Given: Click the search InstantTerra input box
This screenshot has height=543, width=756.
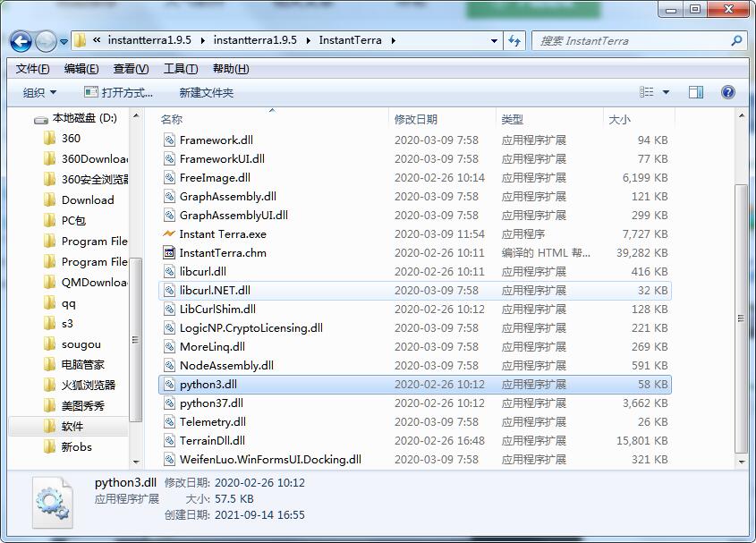Looking at the screenshot, I should [x=630, y=41].
